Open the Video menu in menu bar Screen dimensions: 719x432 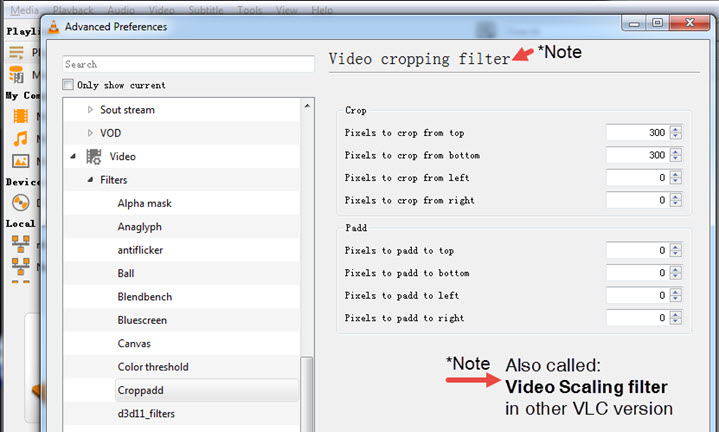[x=161, y=10]
